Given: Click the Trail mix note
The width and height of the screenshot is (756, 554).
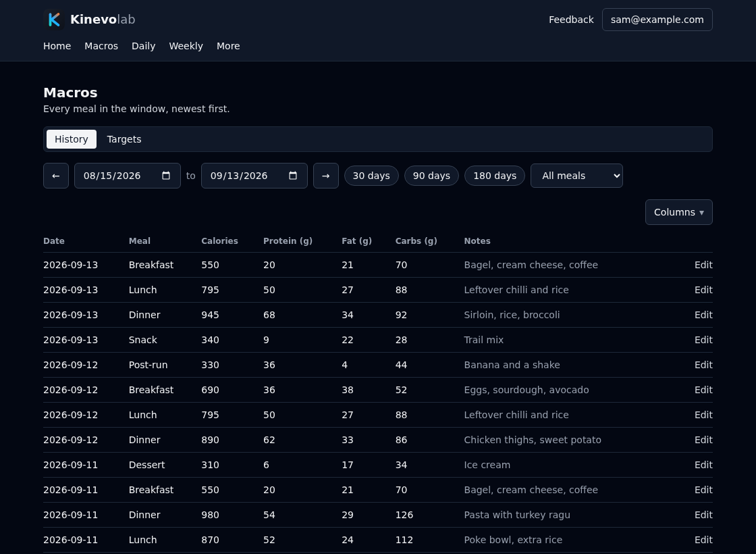Looking at the screenshot, I should pos(483,341).
